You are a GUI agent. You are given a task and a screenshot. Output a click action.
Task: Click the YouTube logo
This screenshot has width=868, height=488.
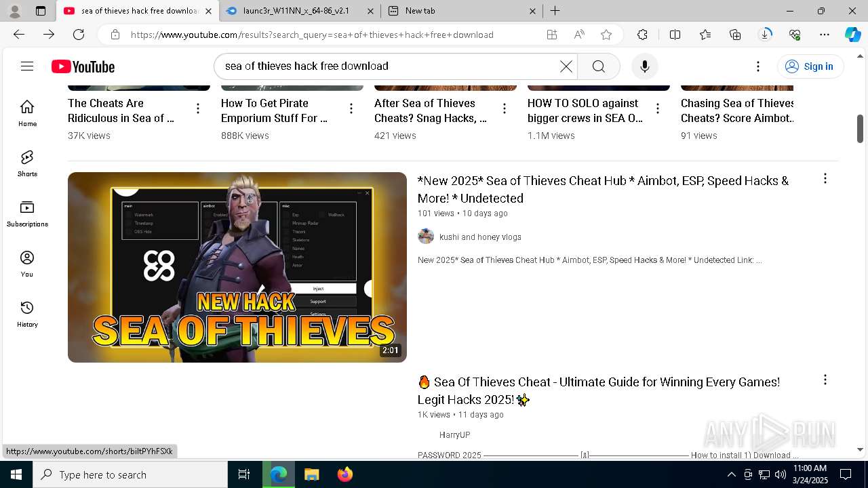[83, 66]
